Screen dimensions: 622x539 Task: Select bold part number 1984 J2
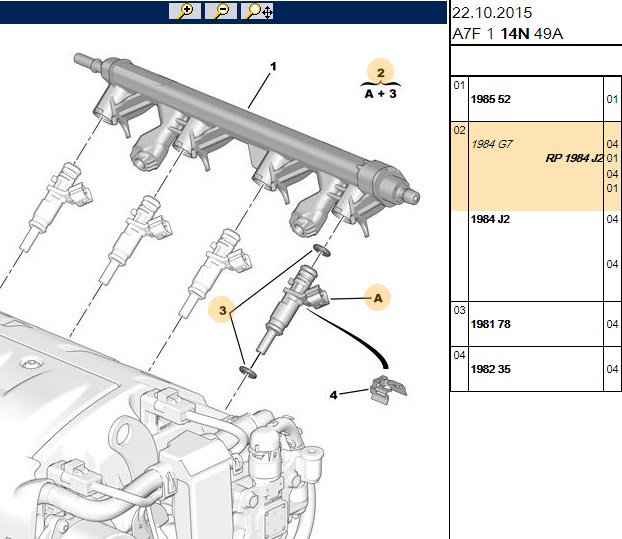point(490,219)
